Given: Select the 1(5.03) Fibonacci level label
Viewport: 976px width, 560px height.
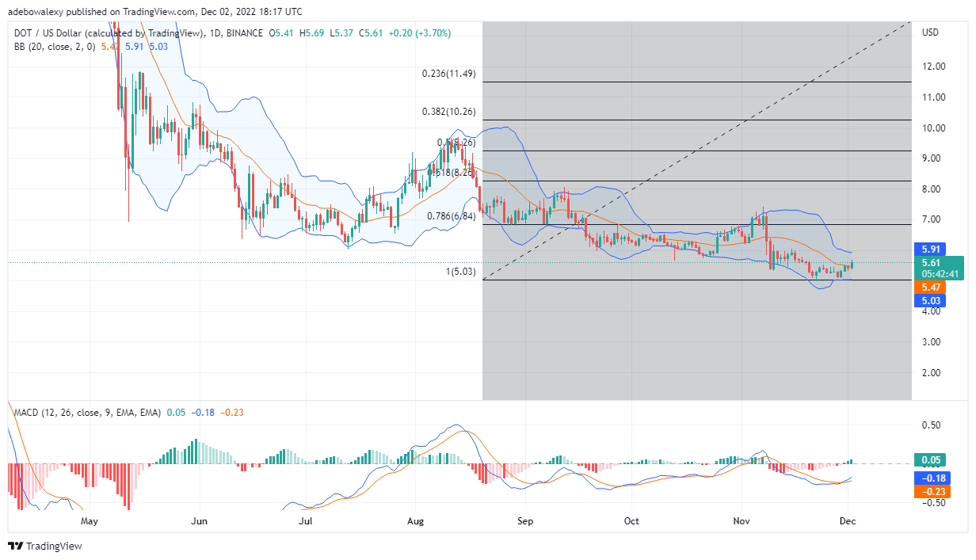Looking at the screenshot, I should (x=460, y=272).
